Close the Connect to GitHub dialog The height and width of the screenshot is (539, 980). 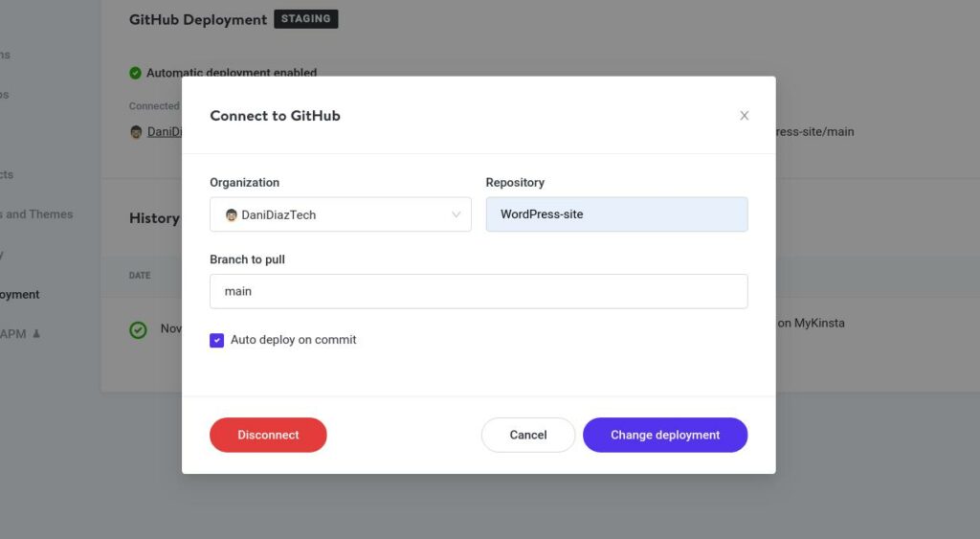point(744,116)
